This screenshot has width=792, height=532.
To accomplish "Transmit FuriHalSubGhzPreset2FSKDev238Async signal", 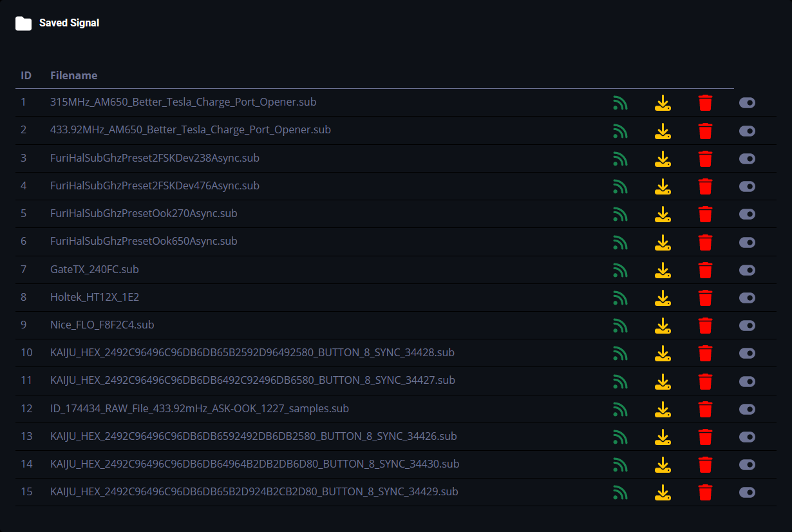I will (619, 158).
